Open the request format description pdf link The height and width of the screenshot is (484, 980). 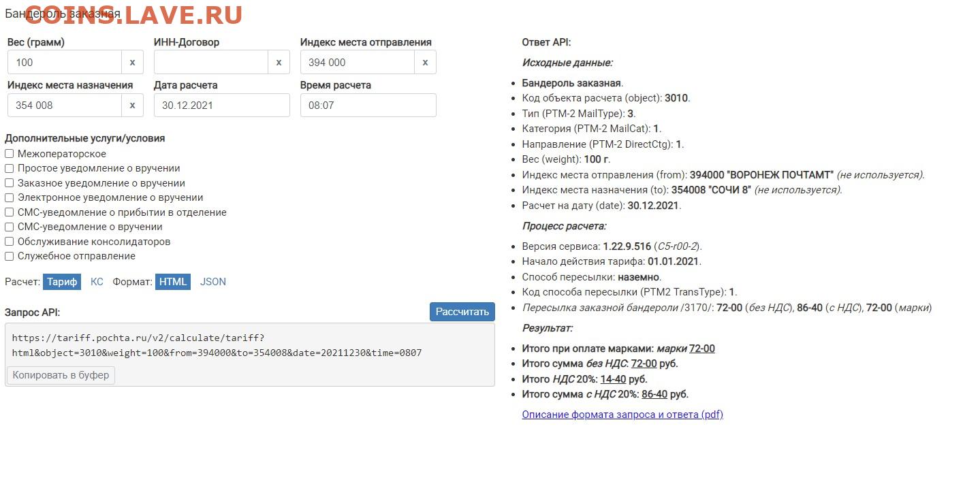pos(622,415)
